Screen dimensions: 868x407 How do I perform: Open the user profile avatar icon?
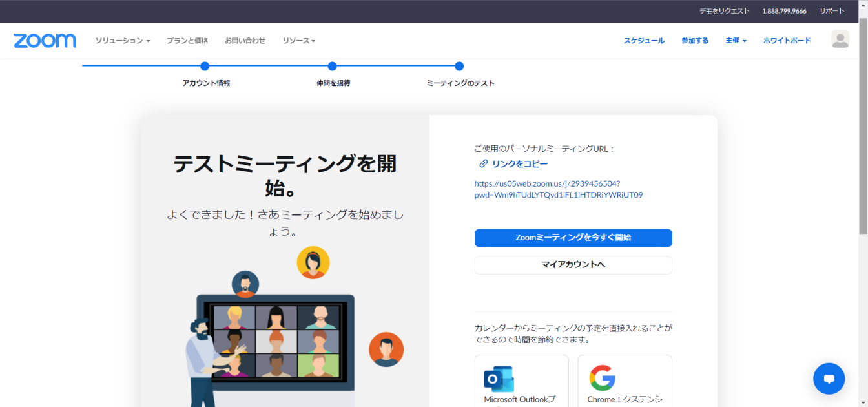coord(840,39)
